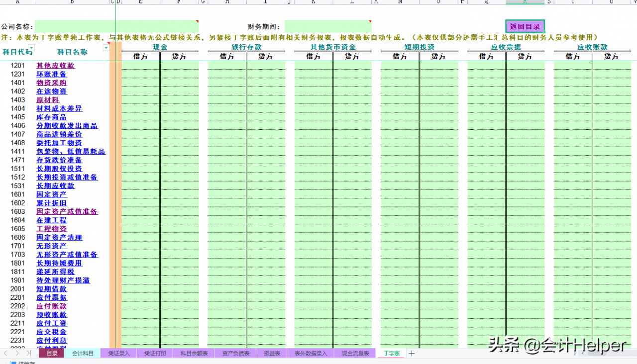Open the 工程物资 link

(51, 229)
